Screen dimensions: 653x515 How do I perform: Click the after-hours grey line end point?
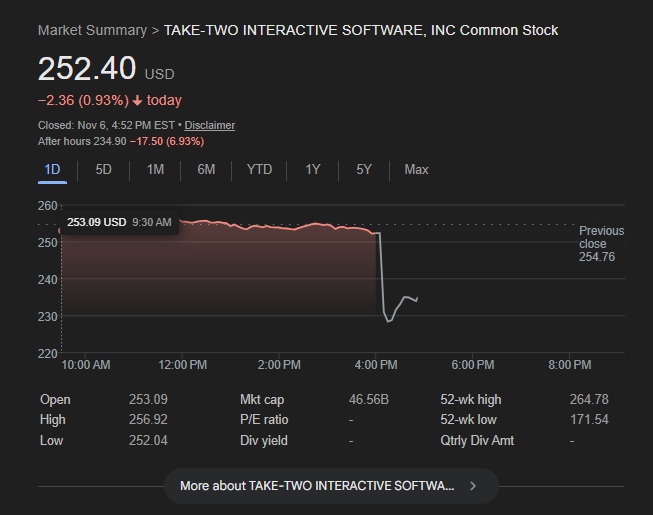417,299
